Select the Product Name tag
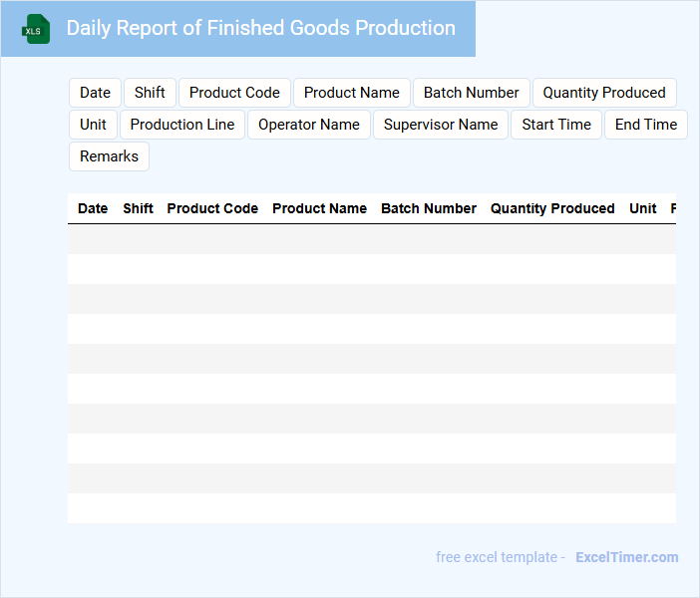 351,93
